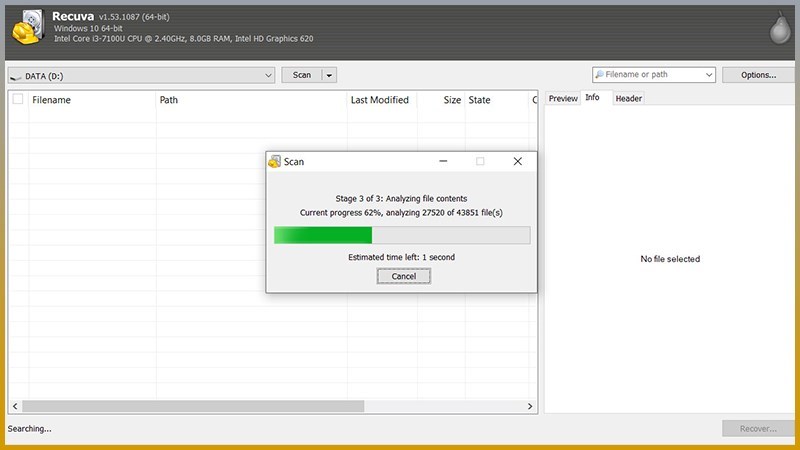
Task: Click the Scan dialog title icon
Action: (274, 161)
